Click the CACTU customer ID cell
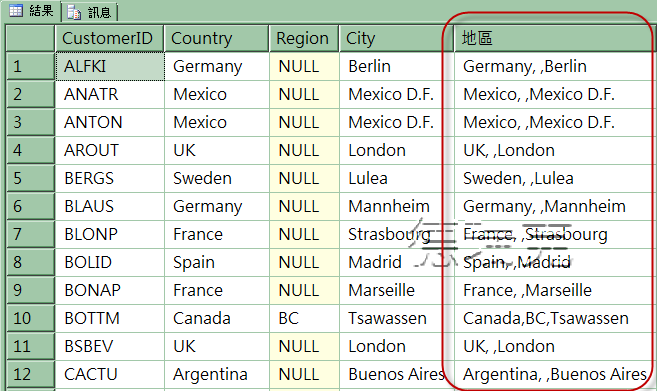This screenshot has width=657, height=391. 110,375
